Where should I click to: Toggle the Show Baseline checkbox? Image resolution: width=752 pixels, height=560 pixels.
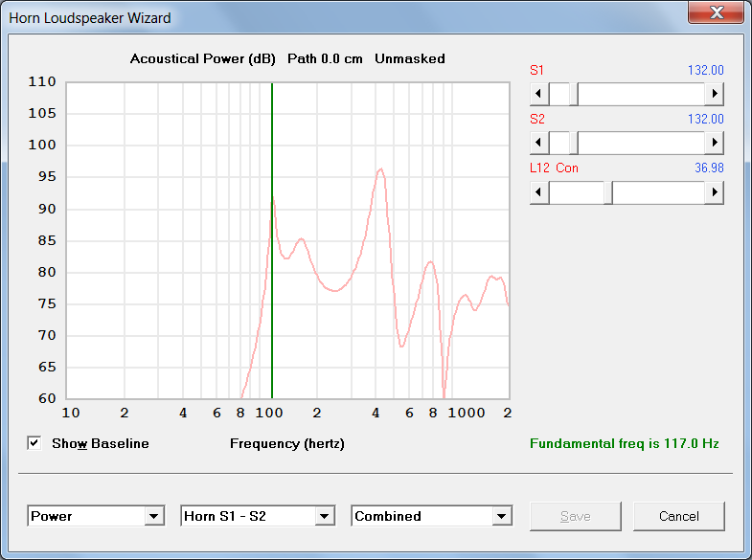34,443
